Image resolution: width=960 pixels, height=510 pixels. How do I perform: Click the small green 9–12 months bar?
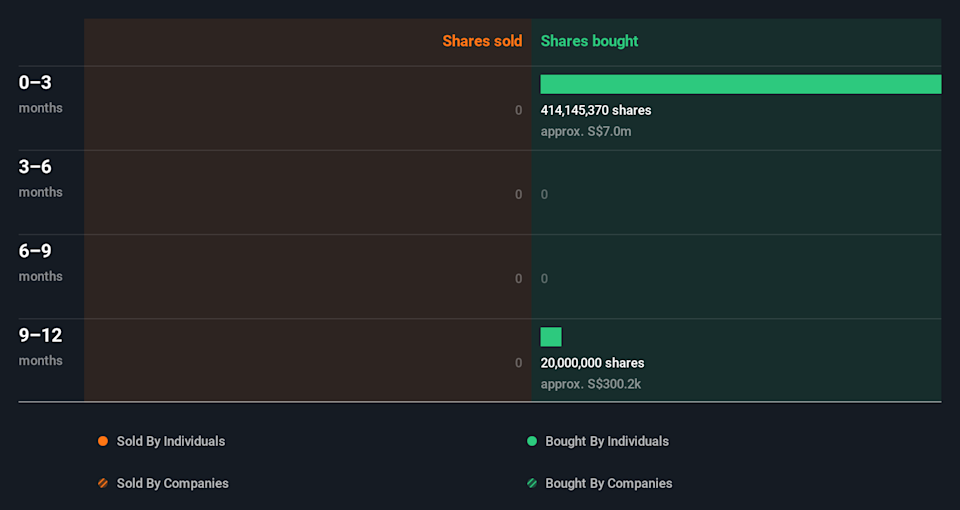551,337
